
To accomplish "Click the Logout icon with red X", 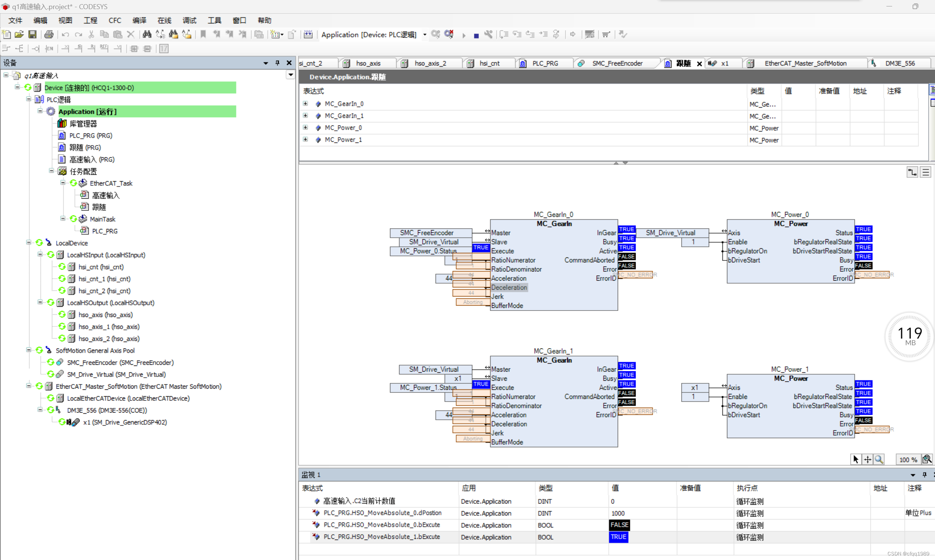I will pyautogui.click(x=449, y=35).
